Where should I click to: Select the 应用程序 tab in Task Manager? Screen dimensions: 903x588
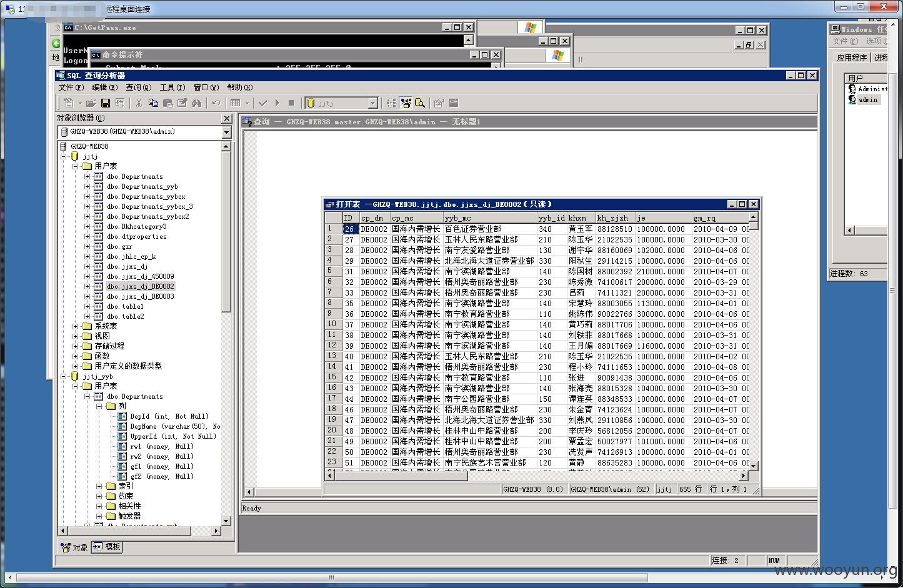pyautogui.click(x=852, y=57)
